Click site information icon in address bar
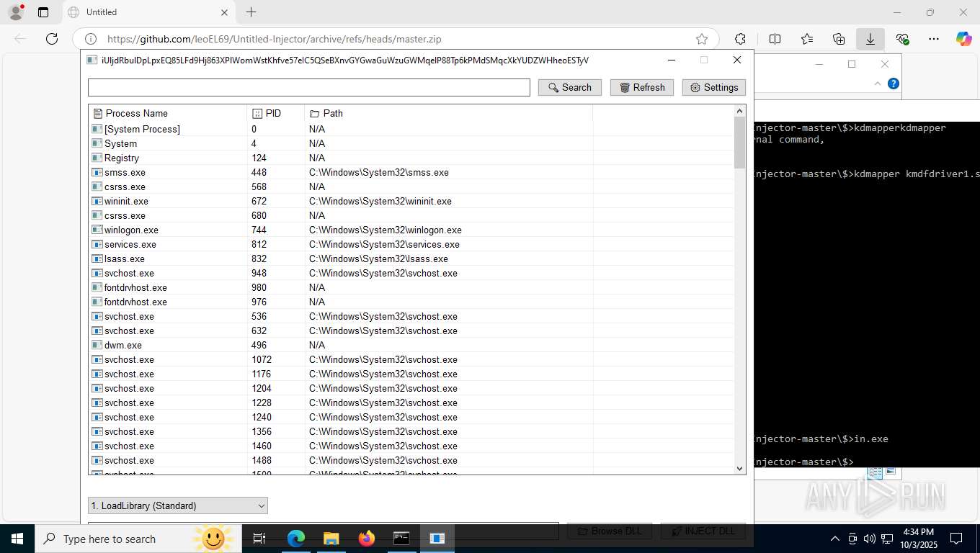 click(91, 39)
